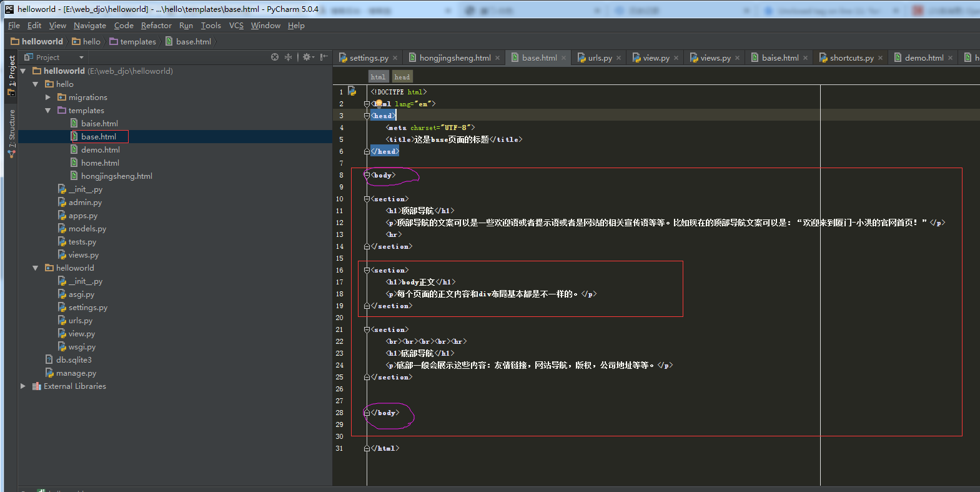The height and width of the screenshot is (492, 980).
Task: Click the admin.py file icon
Action: (62, 203)
